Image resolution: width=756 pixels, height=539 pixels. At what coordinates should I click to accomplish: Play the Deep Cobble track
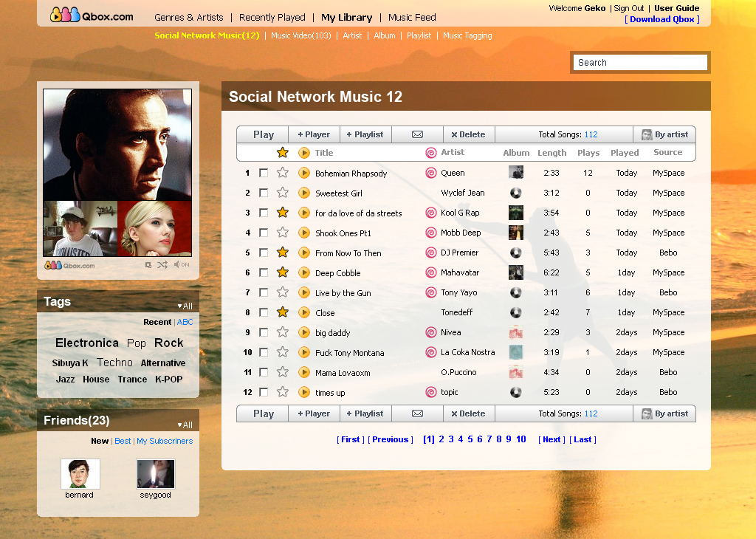click(303, 272)
